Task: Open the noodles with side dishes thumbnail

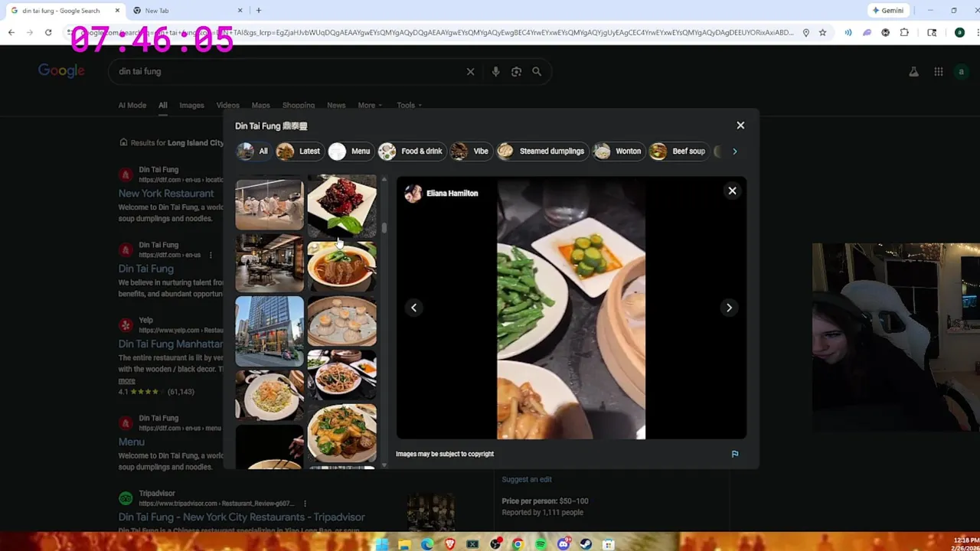Action: click(x=341, y=375)
